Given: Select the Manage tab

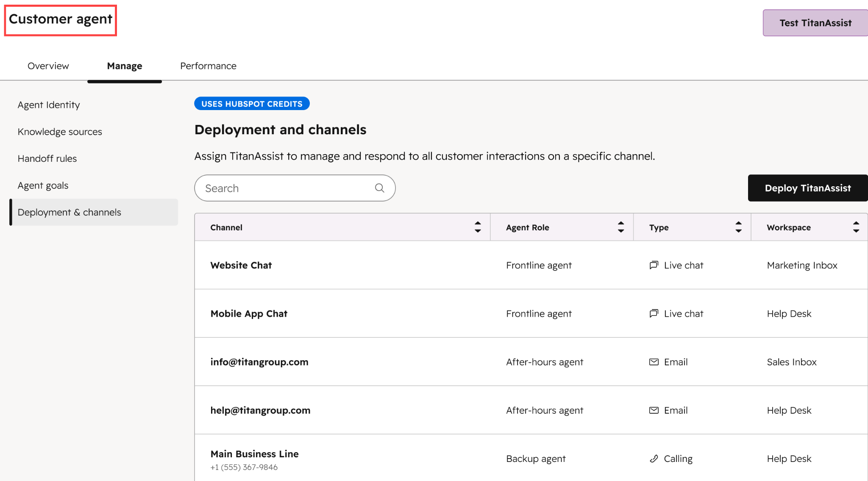Looking at the screenshot, I should coord(125,66).
